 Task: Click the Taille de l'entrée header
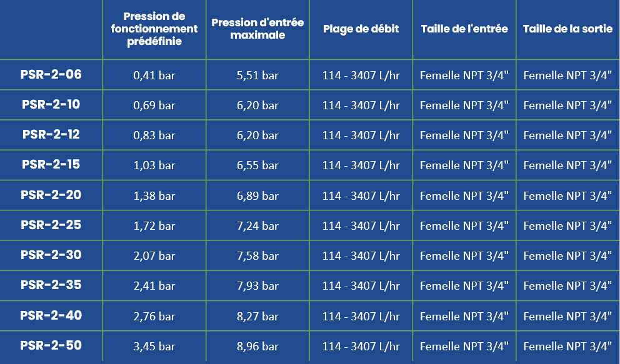coord(464,29)
